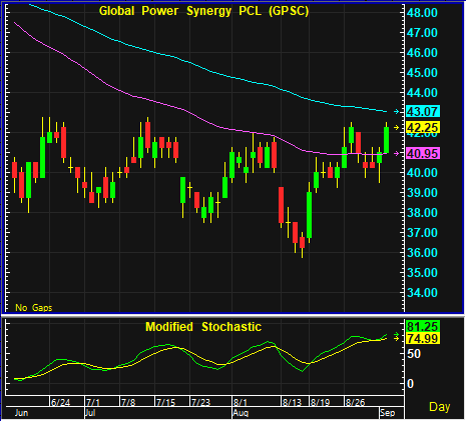Click the green arrow beside 81.25
466x421 pixels.
(396, 334)
